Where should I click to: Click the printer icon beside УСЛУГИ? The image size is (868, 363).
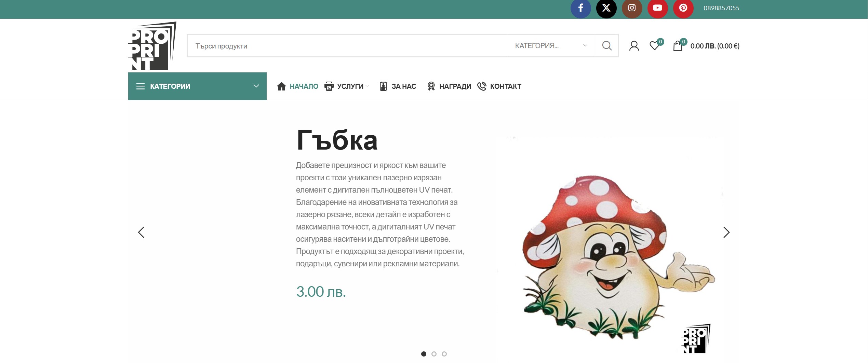point(329,86)
